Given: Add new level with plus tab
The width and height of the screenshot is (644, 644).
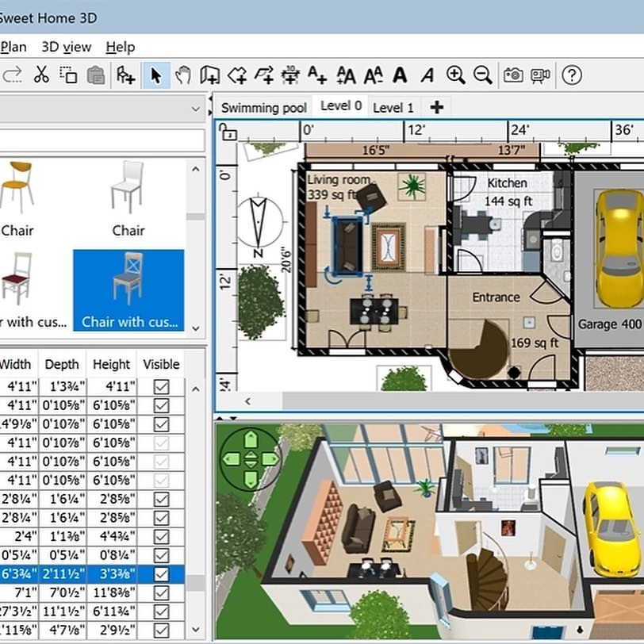Looking at the screenshot, I should click(x=436, y=108).
